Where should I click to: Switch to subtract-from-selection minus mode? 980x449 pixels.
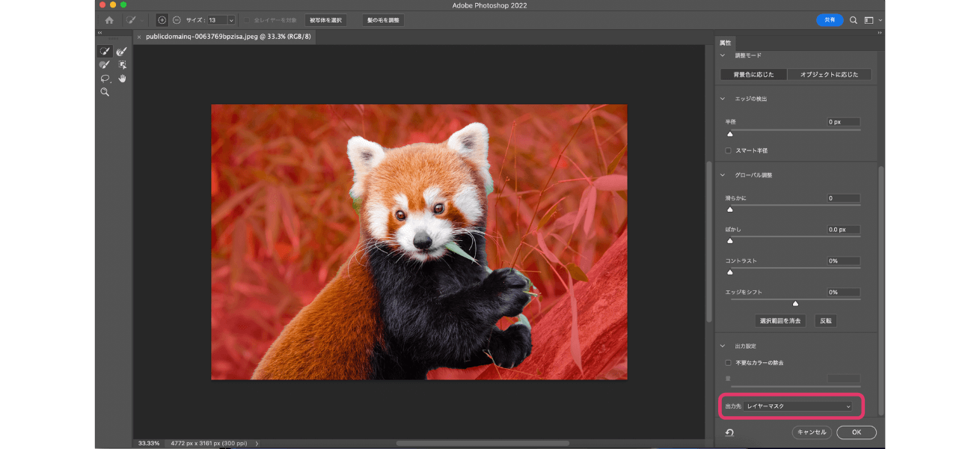(x=177, y=20)
